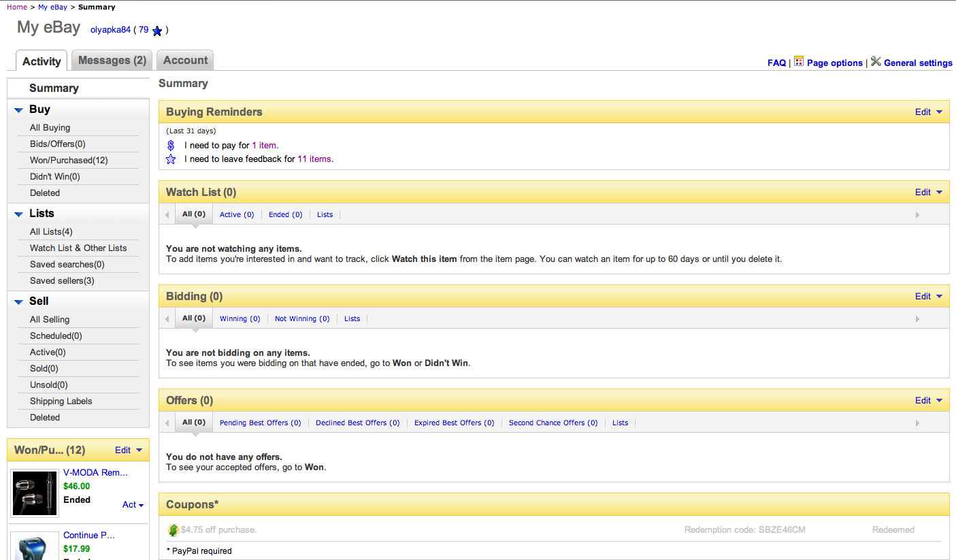The width and height of the screenshot is (956, 560).
Task: Open Lists tab in the Bidding panel
Action: (352, 319)
